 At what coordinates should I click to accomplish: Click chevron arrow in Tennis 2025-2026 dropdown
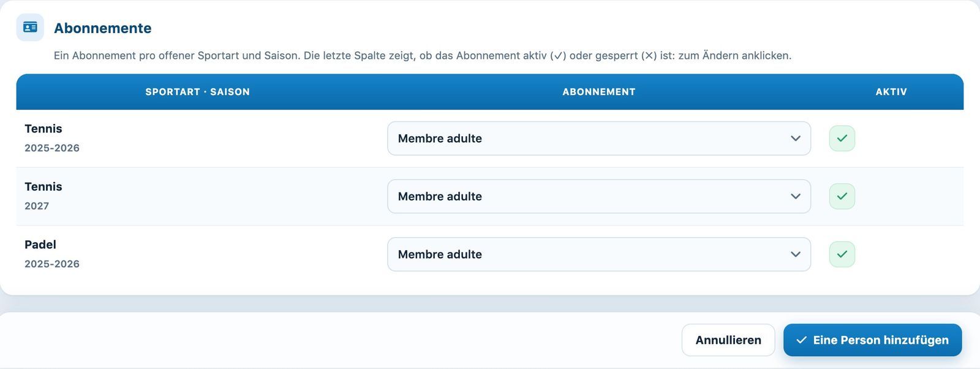(796, 139)
